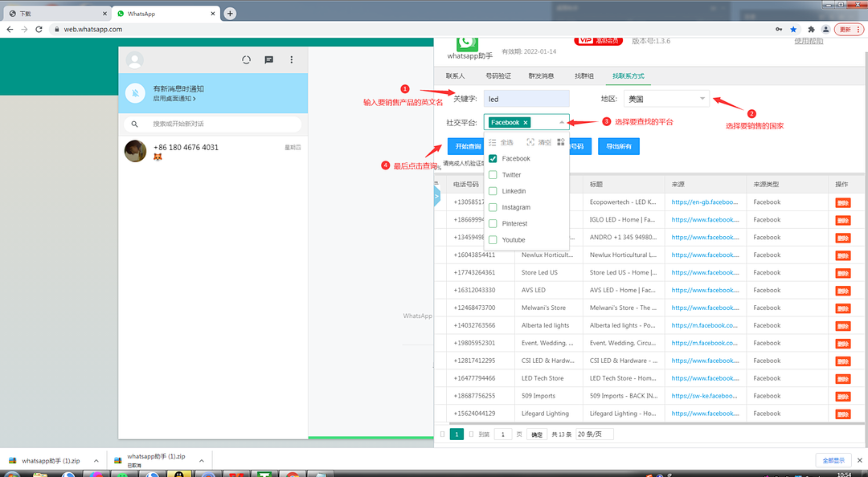Switch to the 群发消息 tab
The width and height of the screenshot is (868, 477).
click(x=541, y=75)
